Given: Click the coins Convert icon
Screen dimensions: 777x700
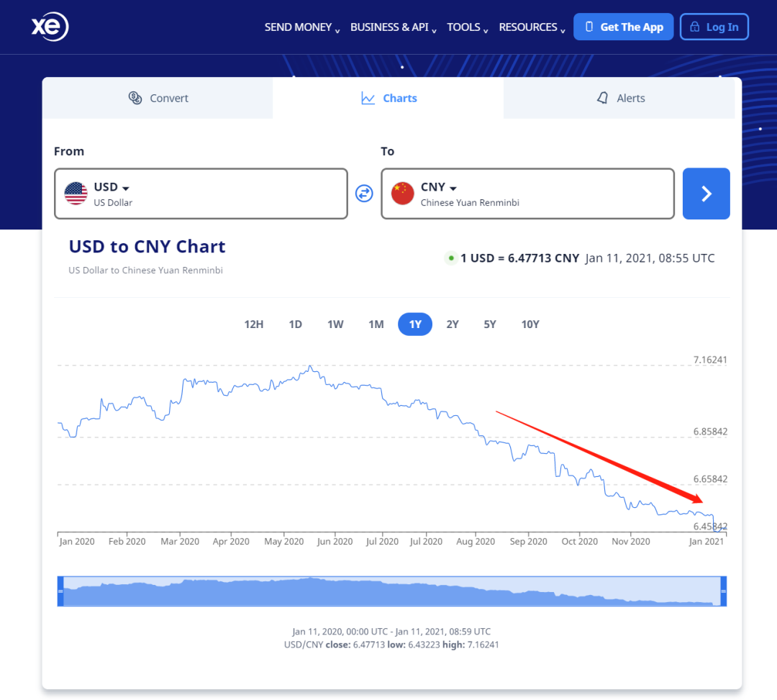Looking at the screenshot, I should pos(135,98).
